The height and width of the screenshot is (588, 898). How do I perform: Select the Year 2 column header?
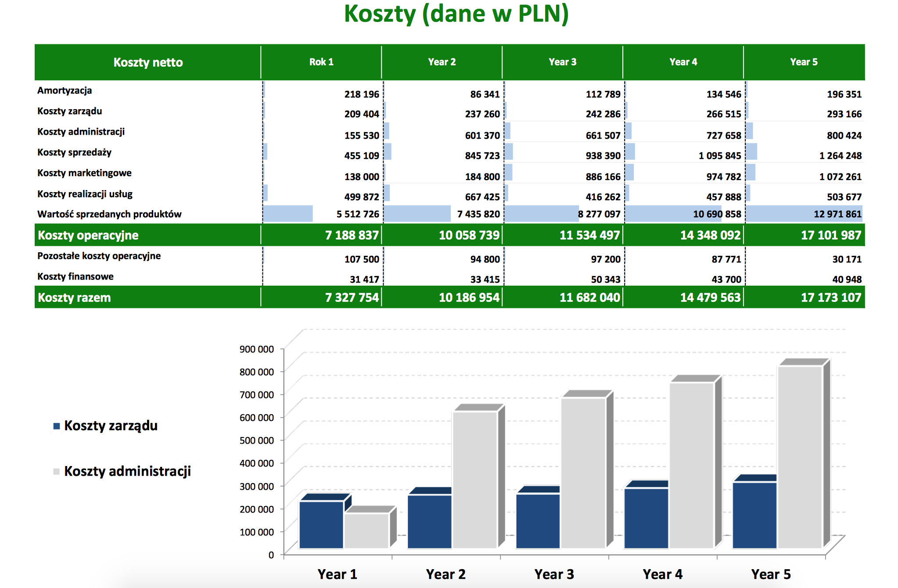point(442,62)
